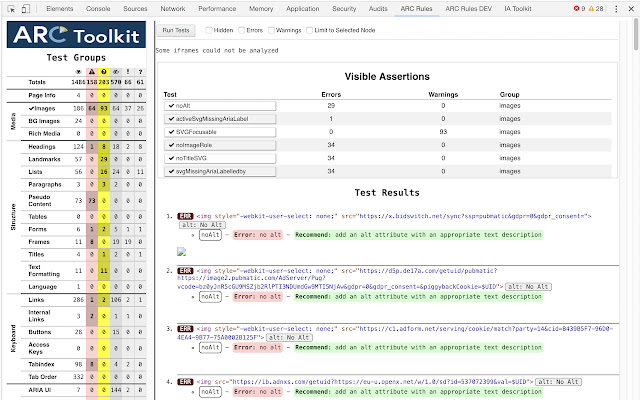Switch to the Network tab
This screenshot has width=640, height=400.
[x=172, y=7]
